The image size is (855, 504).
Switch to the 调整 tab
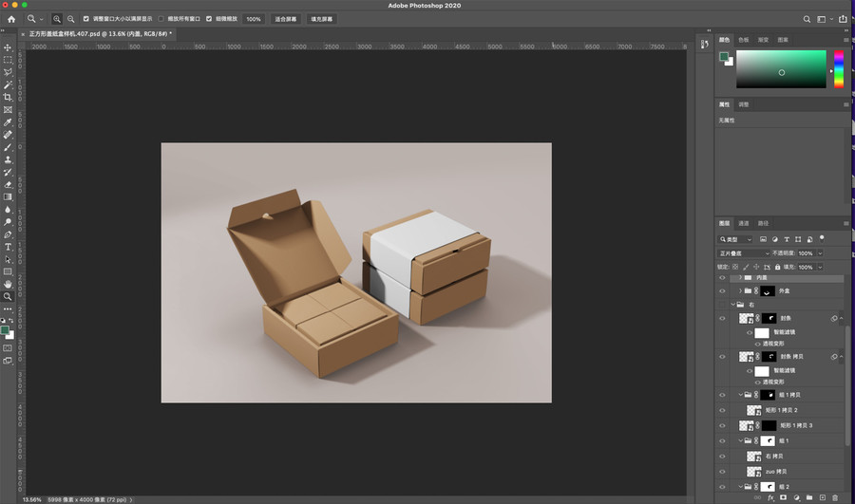pyautogui.click(x=744, y=104)
